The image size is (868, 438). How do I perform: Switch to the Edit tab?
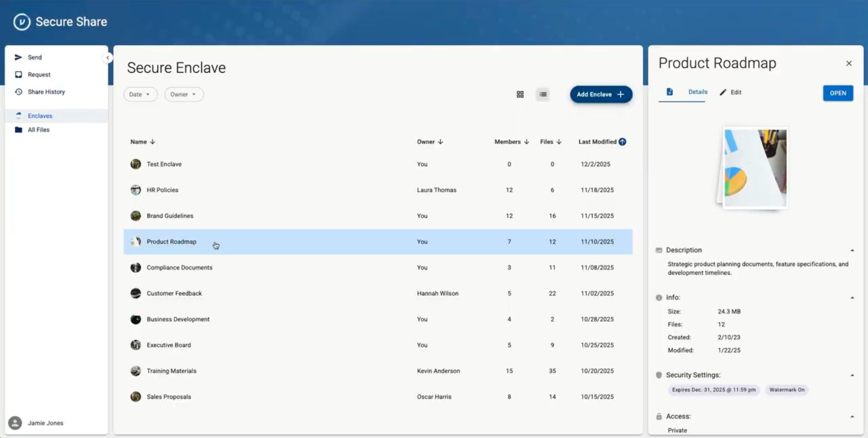[731, 92]
